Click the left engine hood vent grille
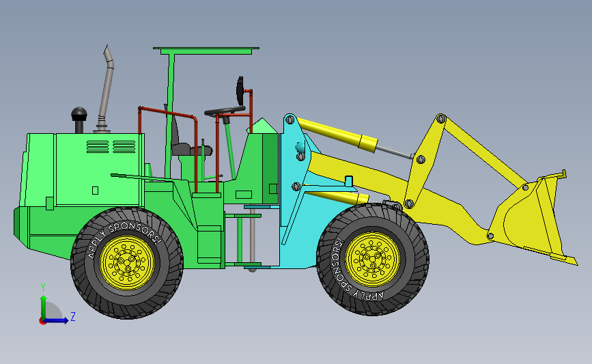 point(98,147)
